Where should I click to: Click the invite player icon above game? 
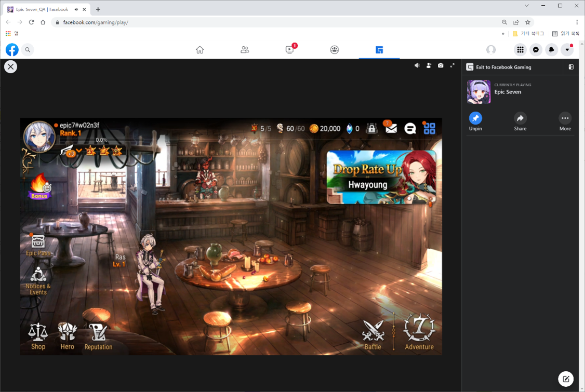[x=429, y=65]
